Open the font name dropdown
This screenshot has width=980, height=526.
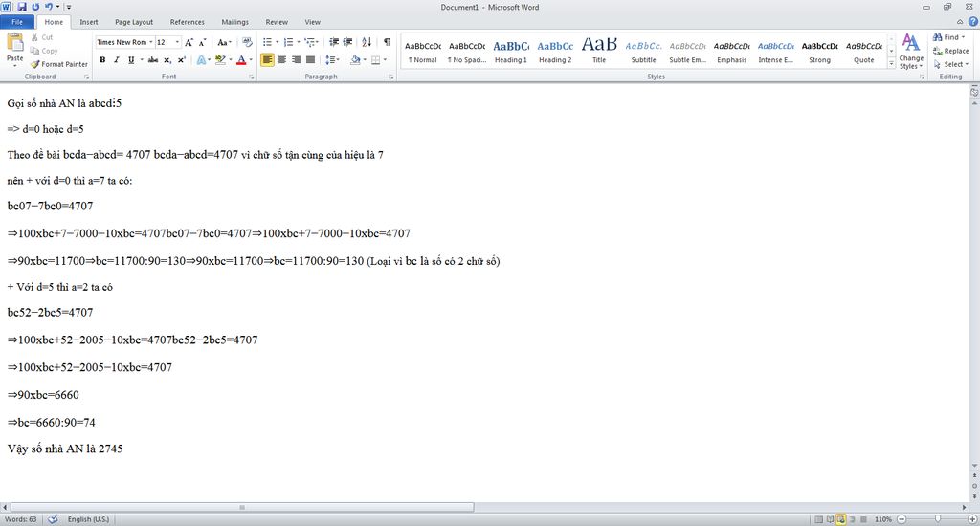point(150,42)
